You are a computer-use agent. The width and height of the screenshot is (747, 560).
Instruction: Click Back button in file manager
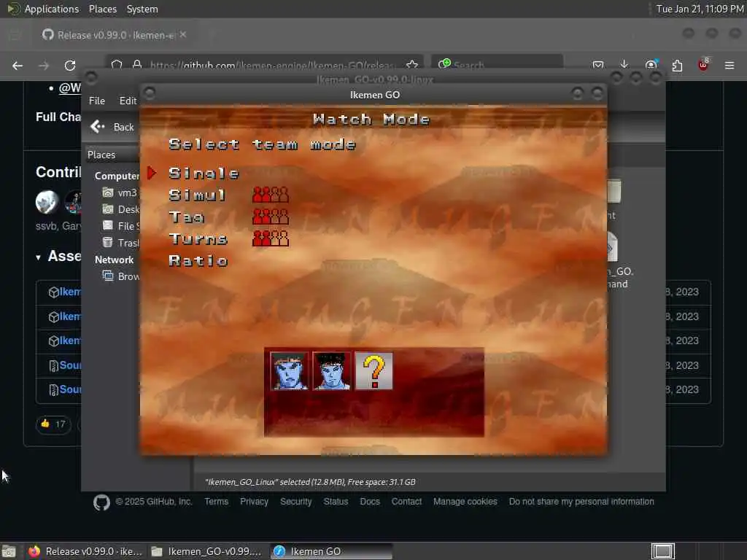point(112,127)
